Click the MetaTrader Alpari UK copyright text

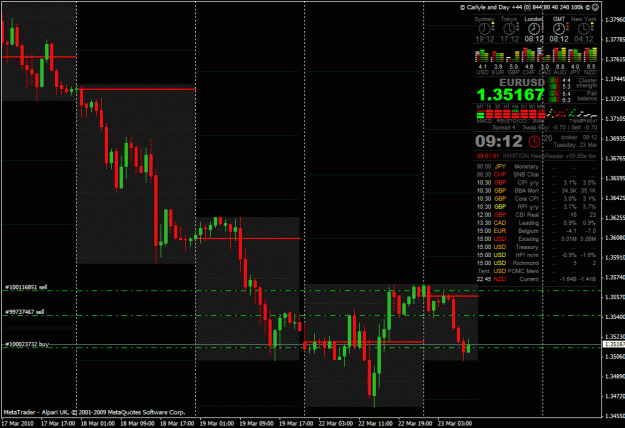(x=94, y=412)
